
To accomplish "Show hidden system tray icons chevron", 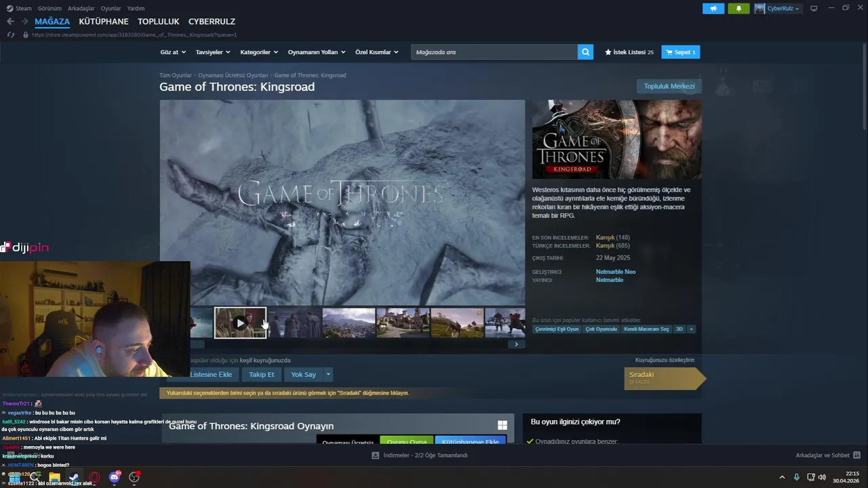I will 782,477.
